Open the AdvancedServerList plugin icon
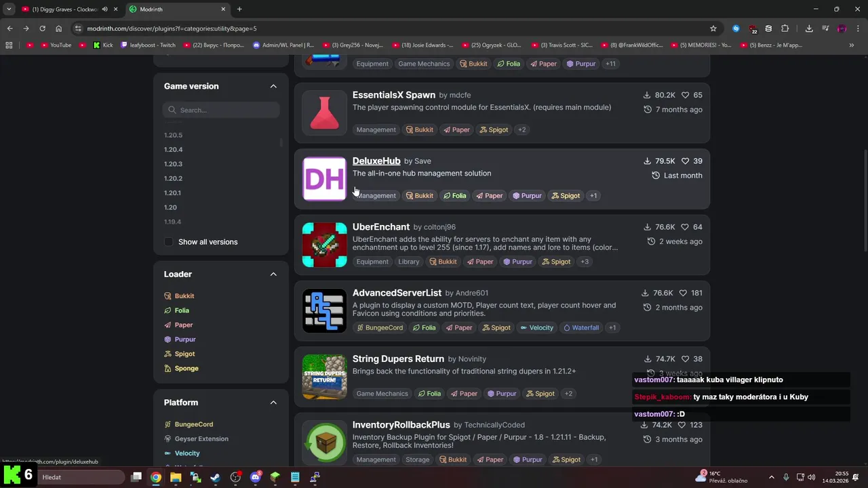This screenshot has height=488, width=868. pyautogui.click(x=324, y=311)
